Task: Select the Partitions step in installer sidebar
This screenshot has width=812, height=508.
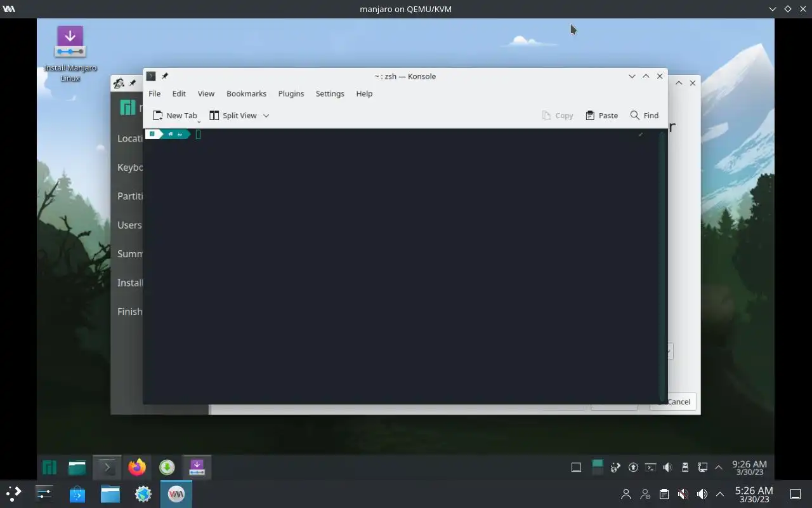Action: 129,196
